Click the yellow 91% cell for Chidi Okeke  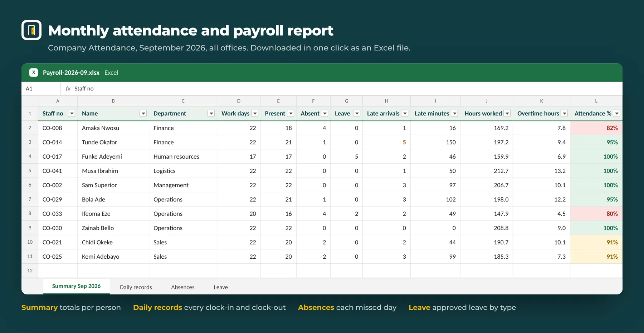point(596,242)
